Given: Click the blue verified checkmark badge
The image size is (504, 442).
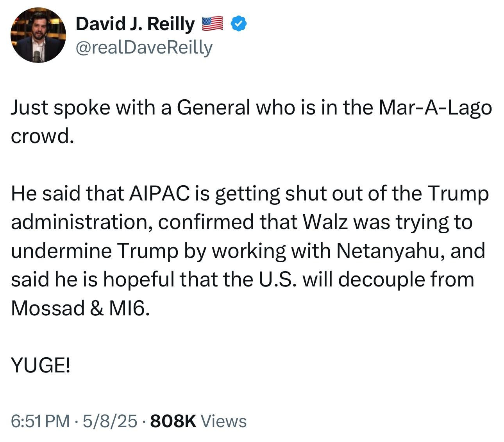Looking at the screenshot, I should (238, 24).
